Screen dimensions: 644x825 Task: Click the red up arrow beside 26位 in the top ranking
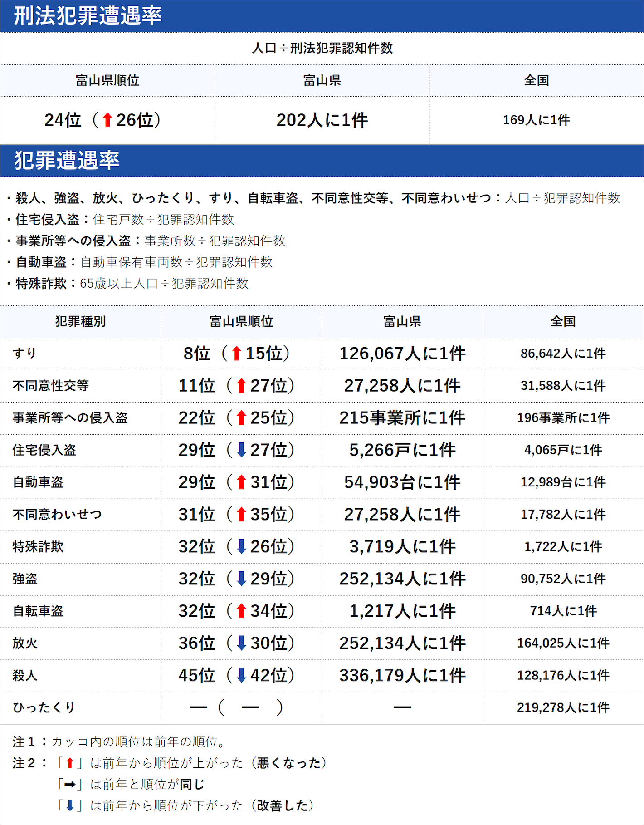(107, 120)
